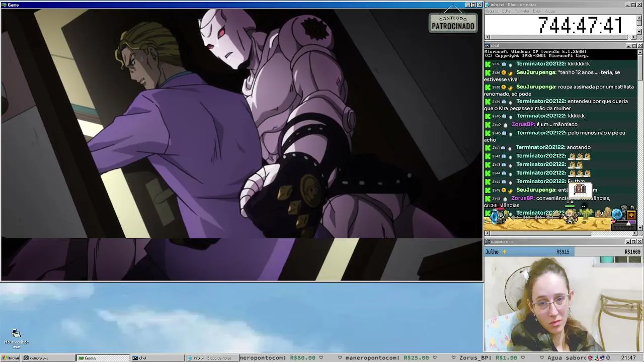This screenshot has height=362, width=644.
Task: Click the 744:47:41 timer text in notepad
Action: [580, 25]
